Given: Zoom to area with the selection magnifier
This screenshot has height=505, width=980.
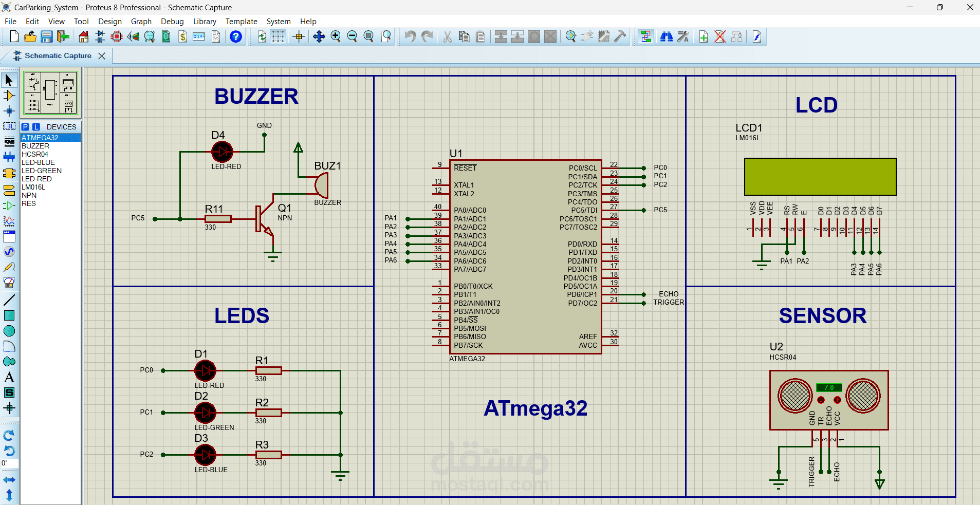Looking at the screenshot, I should click(386, 36).
